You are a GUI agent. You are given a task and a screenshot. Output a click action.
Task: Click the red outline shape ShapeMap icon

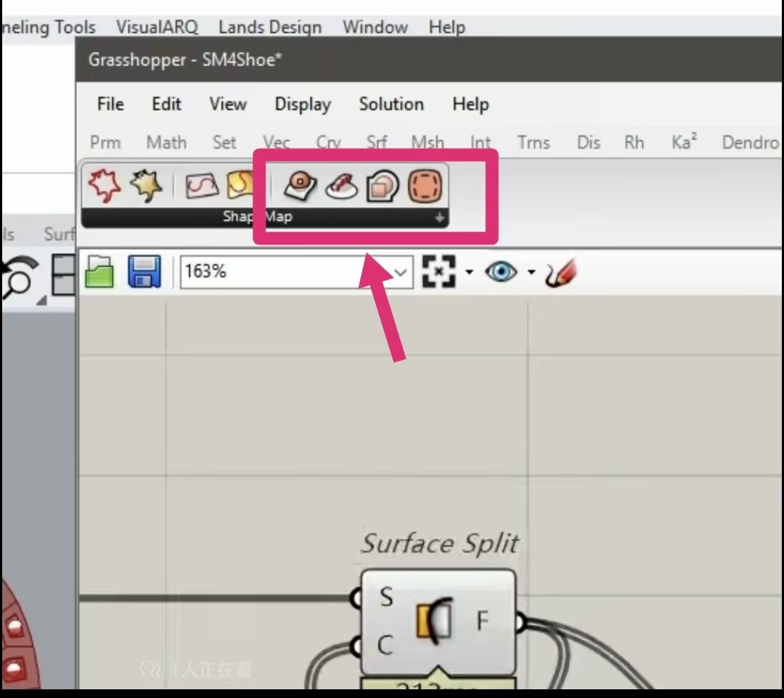(x=105, y=186)
